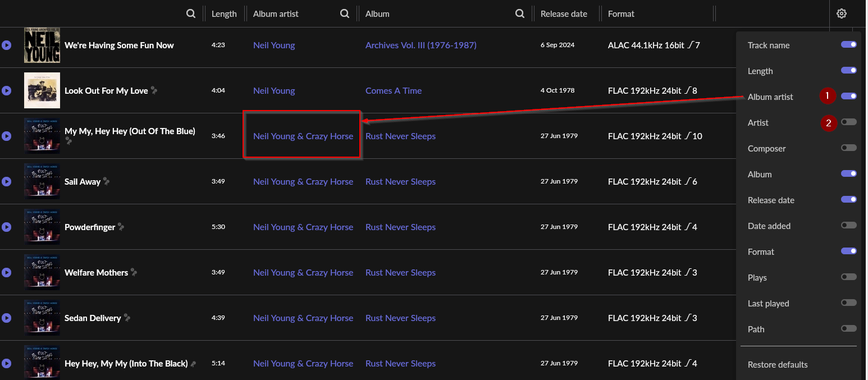Go to the Comes A Time album

coord(394,91)
